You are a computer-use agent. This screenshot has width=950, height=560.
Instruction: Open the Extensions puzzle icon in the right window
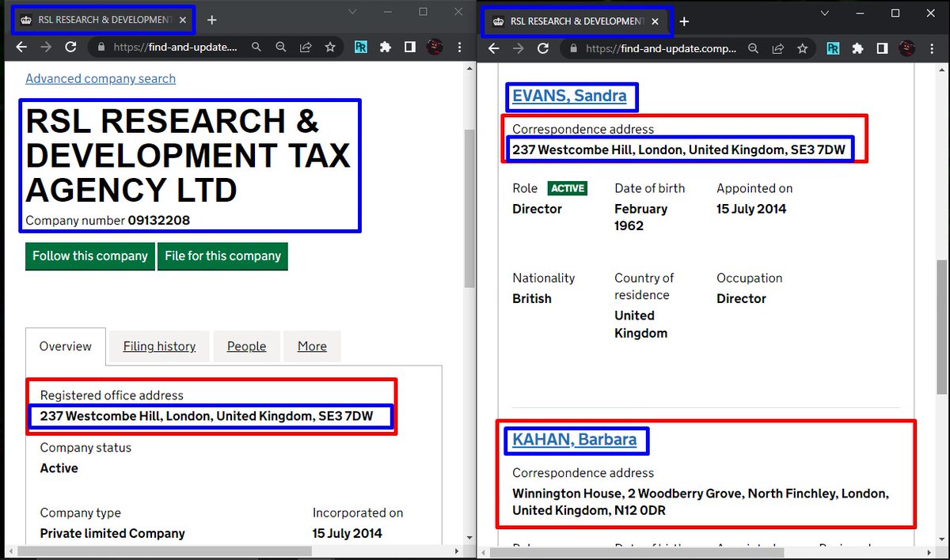[857, 48]
